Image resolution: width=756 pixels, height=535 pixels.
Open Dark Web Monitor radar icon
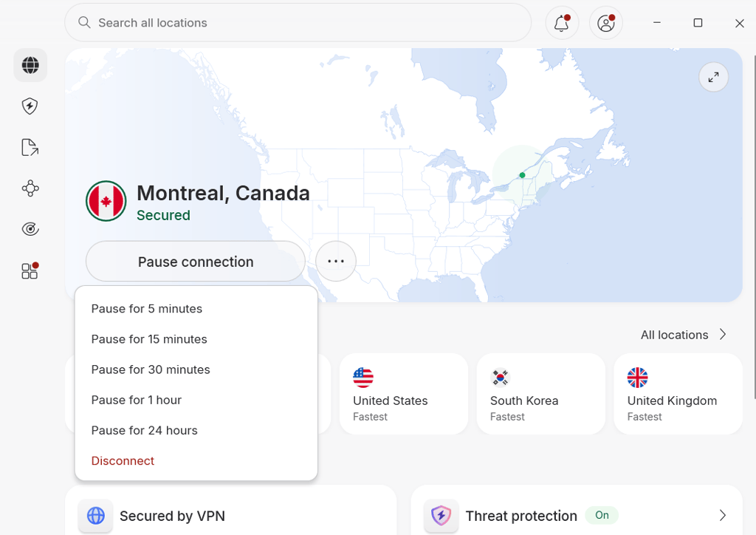click(x=30, y=229)
